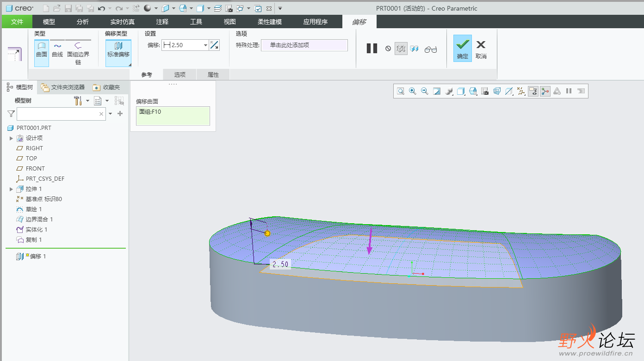Click the flip offset direction icon
The image size is (644, 361).
coord(214,45)
